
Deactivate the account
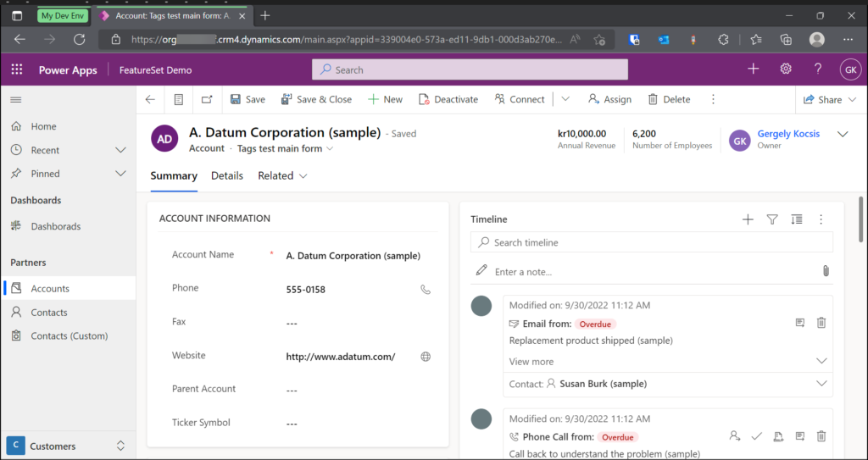point(448,100)
